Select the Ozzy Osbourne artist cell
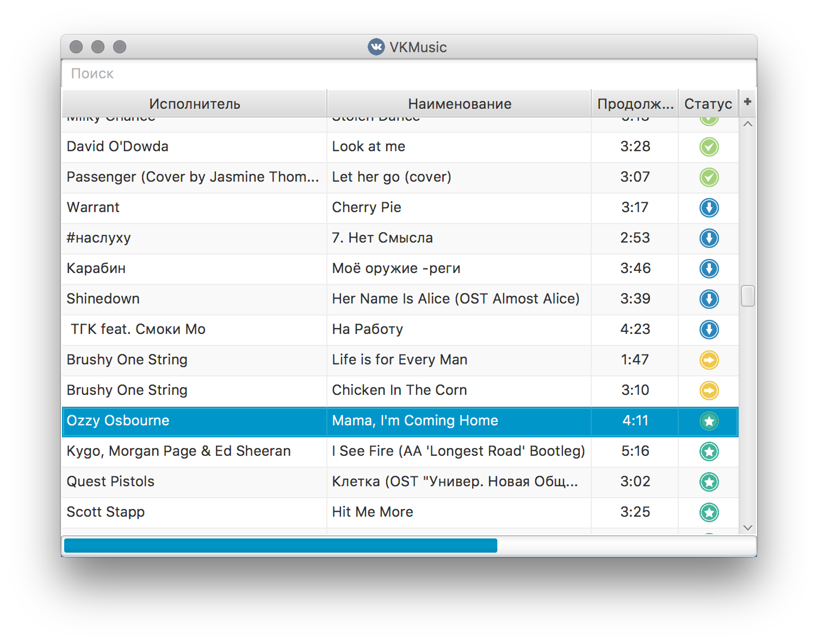 coord(194,421)
